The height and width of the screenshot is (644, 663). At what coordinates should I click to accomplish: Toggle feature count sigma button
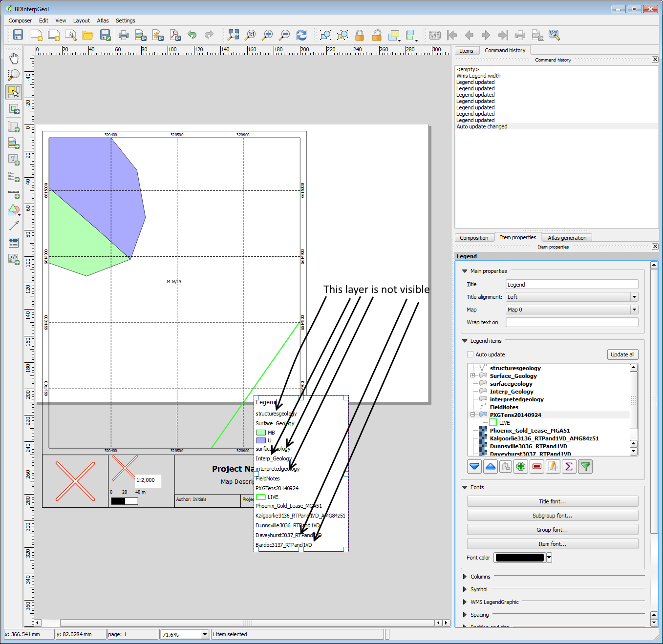[x=569, y=467]
